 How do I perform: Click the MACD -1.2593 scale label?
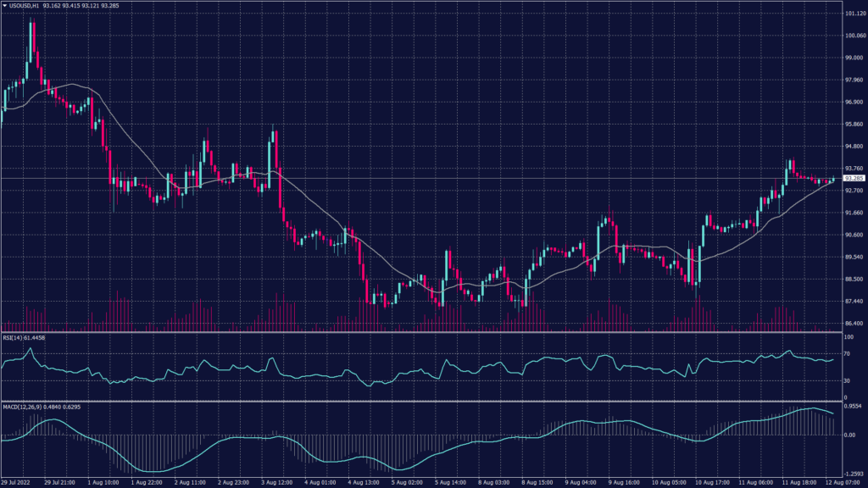coord(854,474)
